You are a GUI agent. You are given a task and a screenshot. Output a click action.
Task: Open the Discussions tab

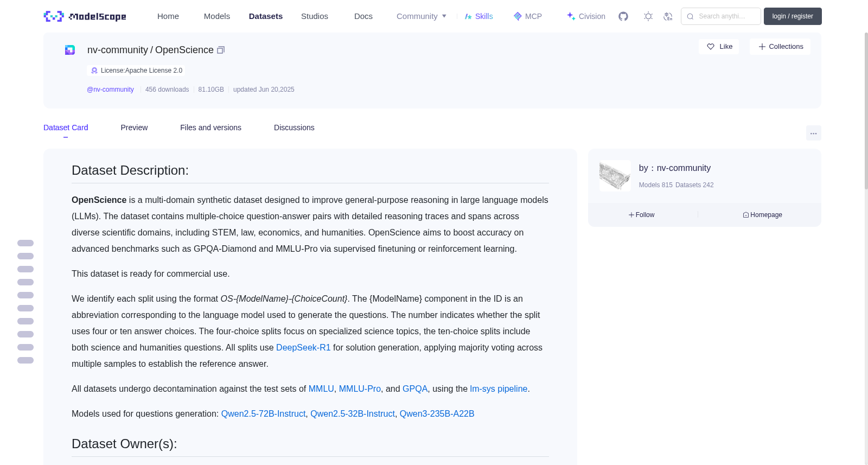[x=294, y=128]
